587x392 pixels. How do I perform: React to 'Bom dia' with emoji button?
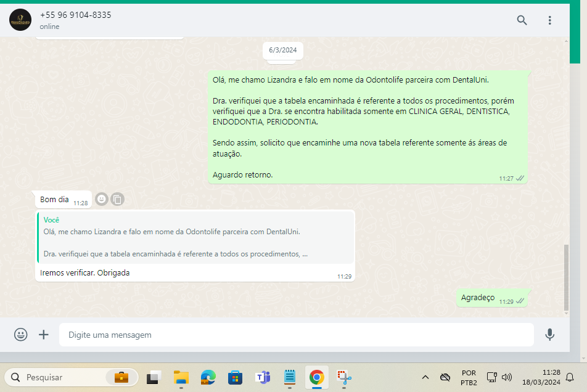point(102,199)
